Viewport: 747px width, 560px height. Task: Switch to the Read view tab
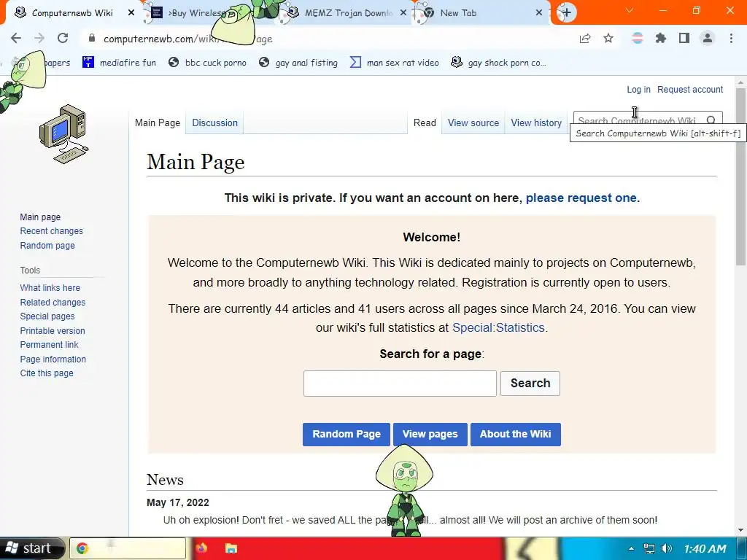tap(425, 122)
